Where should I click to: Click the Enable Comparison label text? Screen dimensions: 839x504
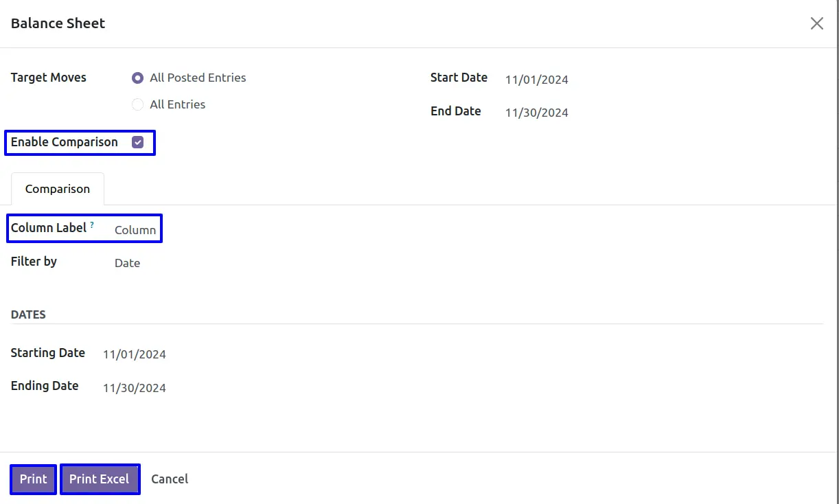65,142
